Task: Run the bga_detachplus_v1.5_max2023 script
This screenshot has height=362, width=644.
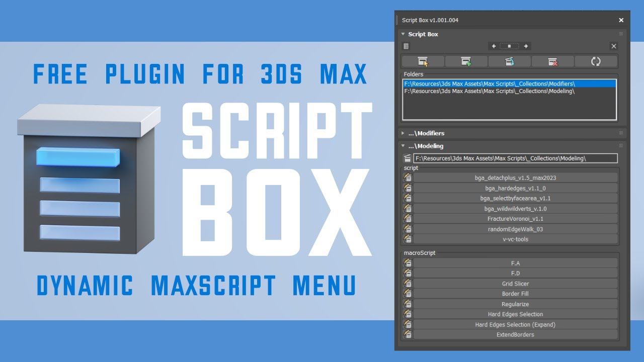Action: (x=515, y=177)
